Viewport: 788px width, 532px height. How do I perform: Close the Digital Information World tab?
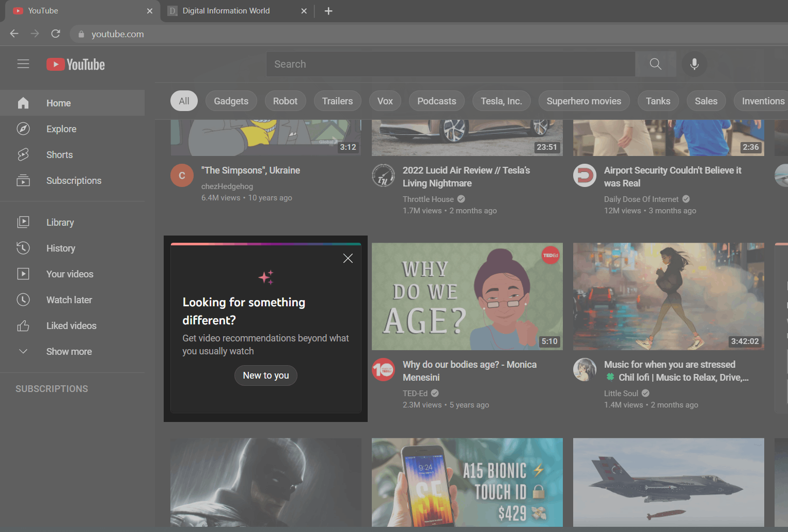pyautogui.click(x=304, y=11)
